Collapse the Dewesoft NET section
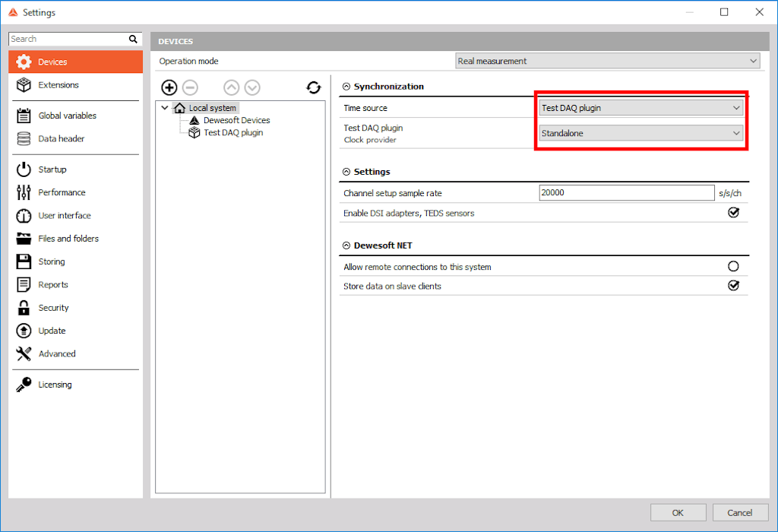 pos(346,245)
